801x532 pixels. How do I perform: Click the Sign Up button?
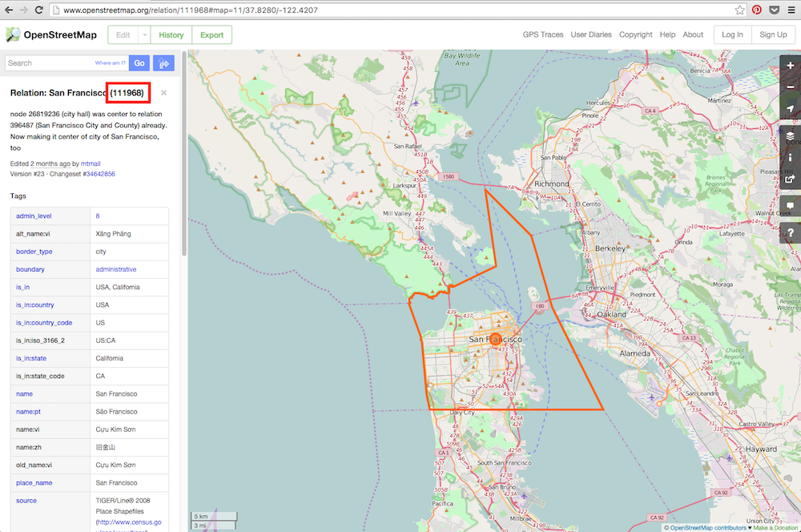tap(773, 34)
